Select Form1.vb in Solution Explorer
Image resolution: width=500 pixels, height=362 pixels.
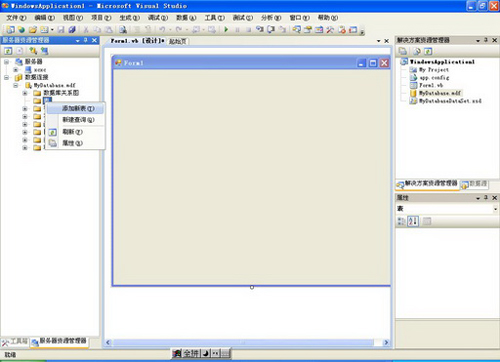(x=431, y=85)
